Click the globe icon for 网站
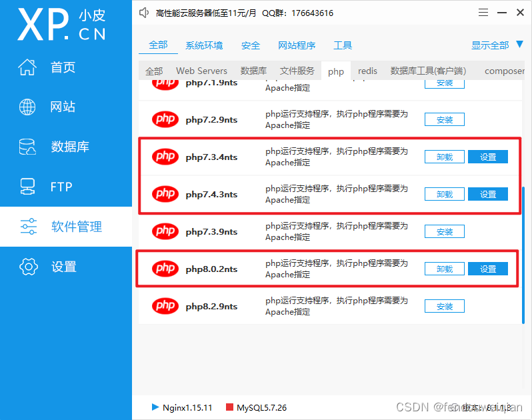The width and height of the screenshot is (532, 420). [x=27, y=107]
